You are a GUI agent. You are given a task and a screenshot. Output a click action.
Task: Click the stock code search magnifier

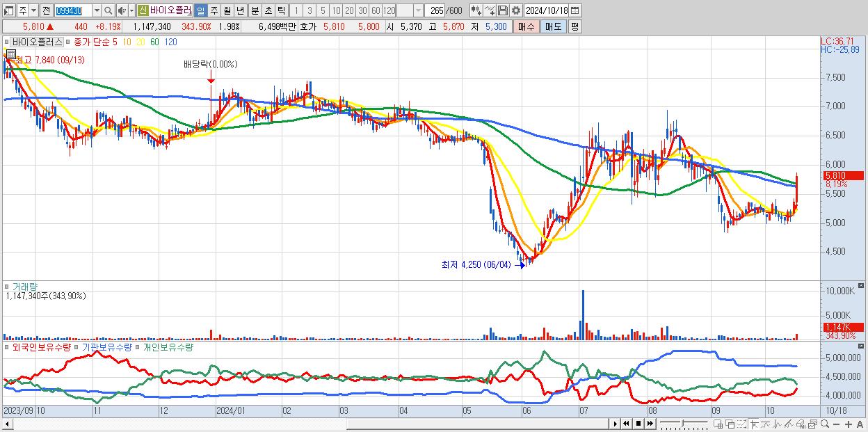coord(108,10)
